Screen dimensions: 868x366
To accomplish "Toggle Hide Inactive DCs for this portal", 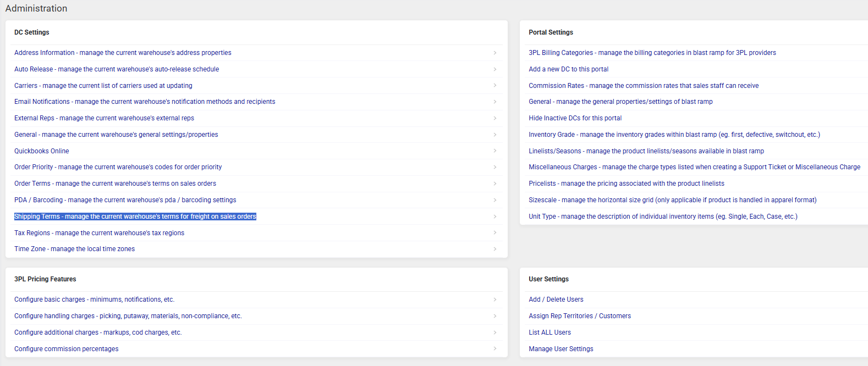I will pos(575,118).
